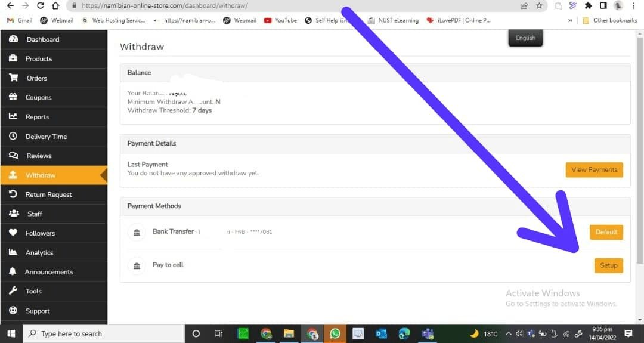Open the Tools wrench icon
This screenshot has width=644, height=343.
(x=13, y=291)
